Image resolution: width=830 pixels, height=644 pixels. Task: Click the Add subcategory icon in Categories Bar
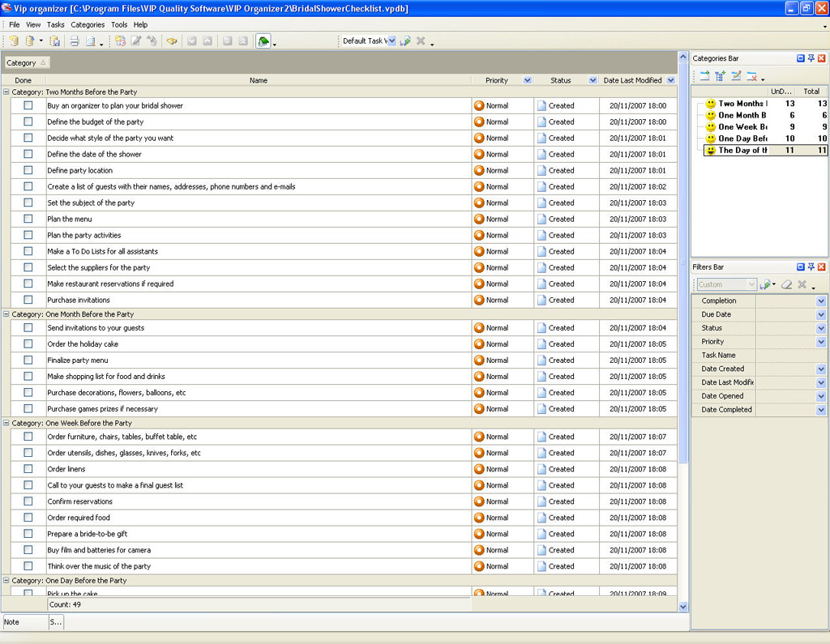(720, 76)
